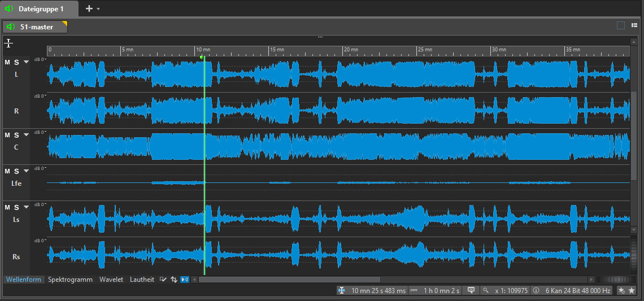The width and height of the screenshot is (644, 301).
Task: Switch to the Wavelet view
Action: tap(111, 280)
